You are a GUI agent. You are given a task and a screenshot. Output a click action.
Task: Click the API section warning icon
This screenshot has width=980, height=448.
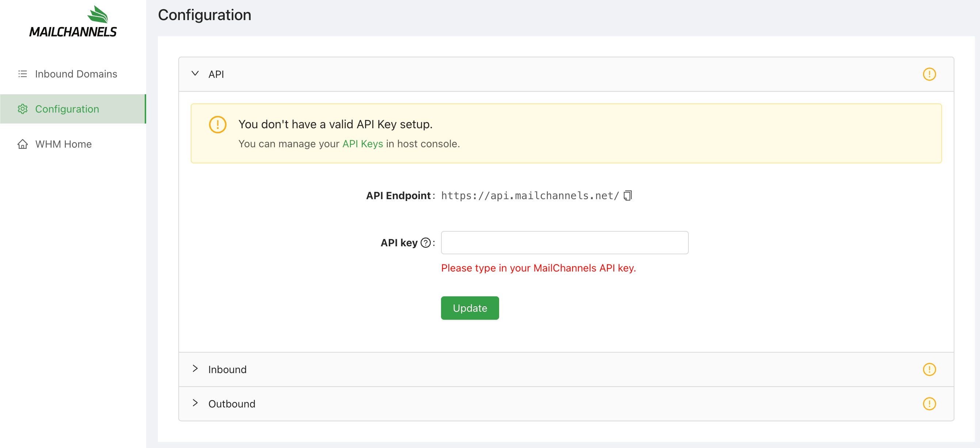929,74
